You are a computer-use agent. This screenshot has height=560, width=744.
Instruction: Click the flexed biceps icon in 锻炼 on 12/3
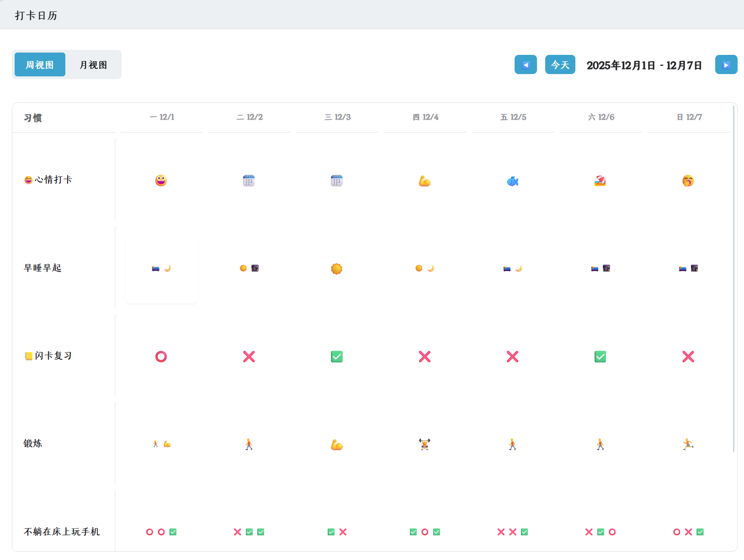(337, 445)
